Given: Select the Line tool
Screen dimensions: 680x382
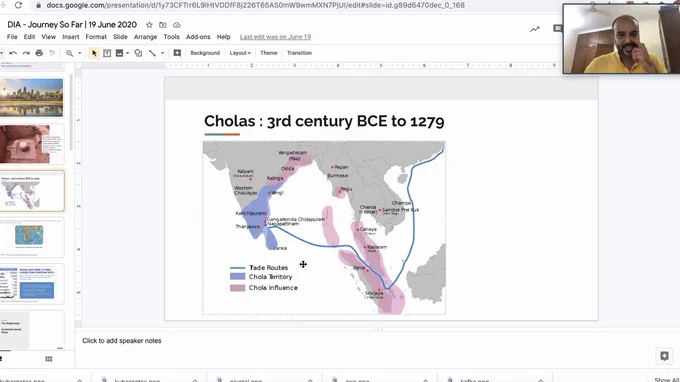Looking at the screenshot, I should [152, 53].
